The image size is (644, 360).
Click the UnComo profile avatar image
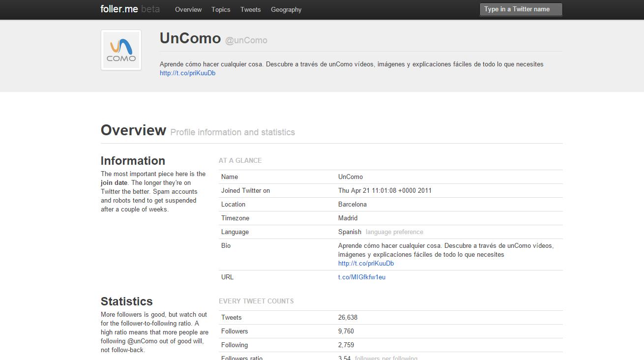[121, 50]
